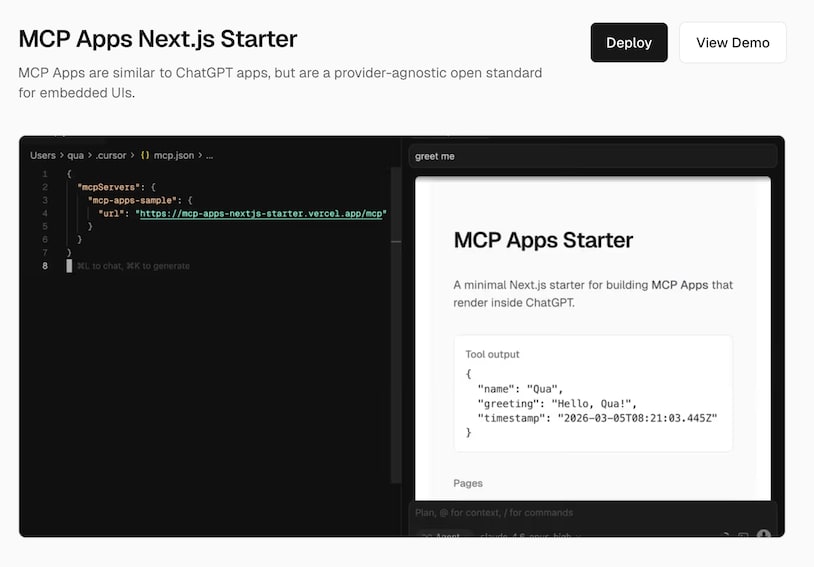Click the "greeting": "Hello, Qua!" line
Image resolution: width=814 pixels, height=567 pixels.
click(557, 403)
